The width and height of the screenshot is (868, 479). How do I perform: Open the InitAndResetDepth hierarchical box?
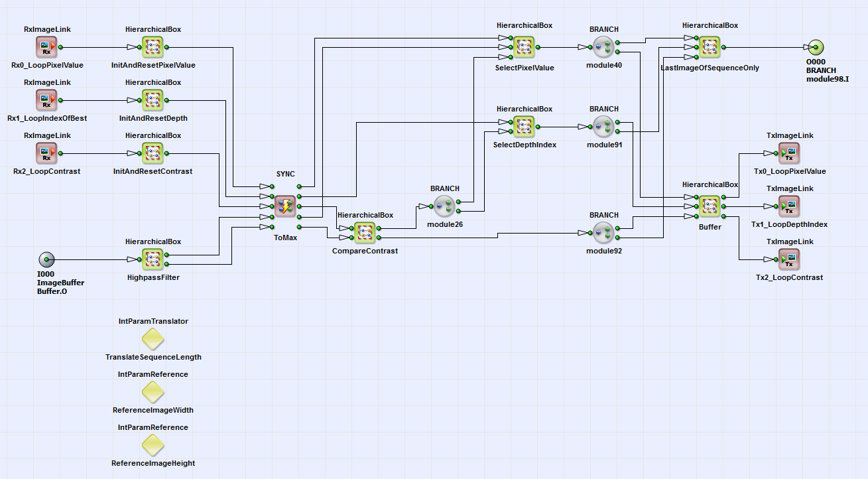click(153, 100)
